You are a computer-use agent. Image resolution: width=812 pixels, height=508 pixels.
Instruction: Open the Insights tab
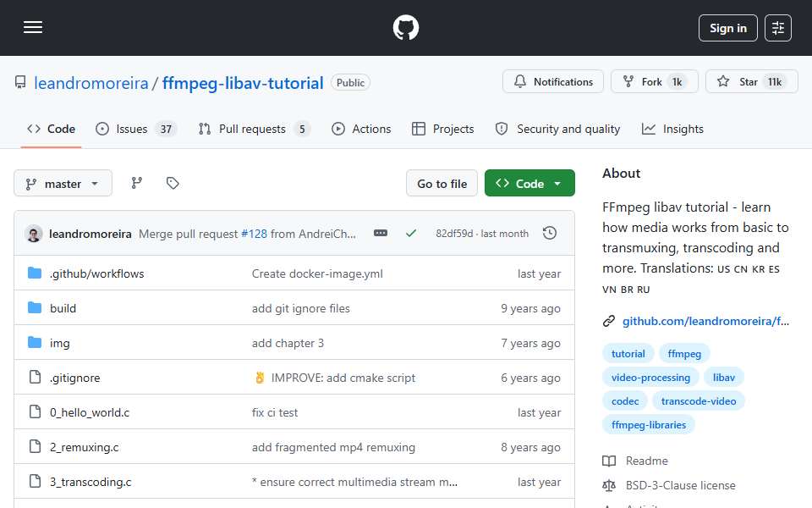[672, 129]
